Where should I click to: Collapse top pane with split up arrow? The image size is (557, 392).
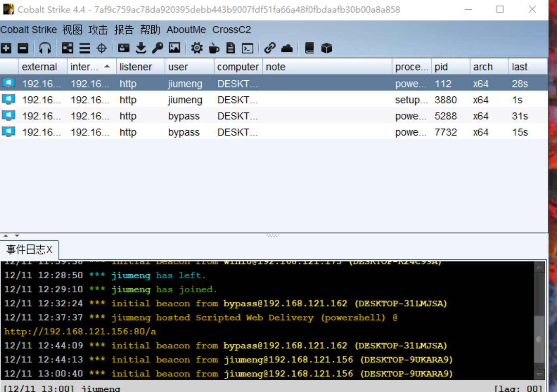coord(6,236)
